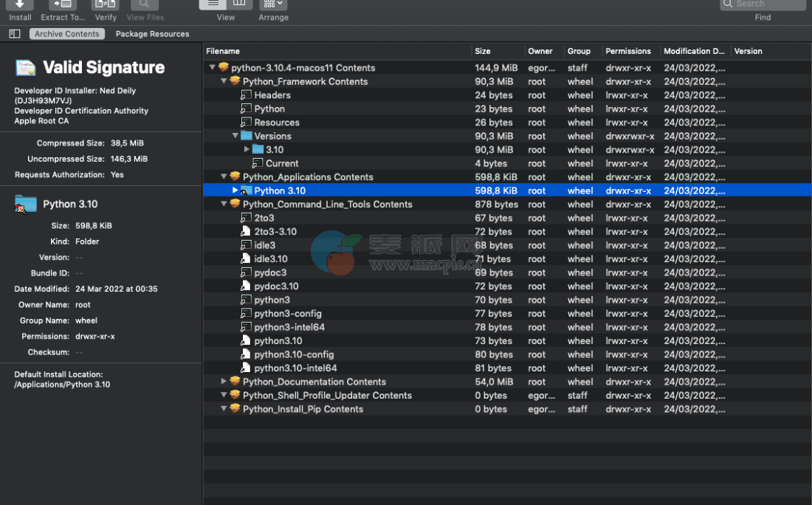The width and height of the screenshot is (812, 505).
Task: Click the Python_Framework package box icon
Action: pos(235,81)
